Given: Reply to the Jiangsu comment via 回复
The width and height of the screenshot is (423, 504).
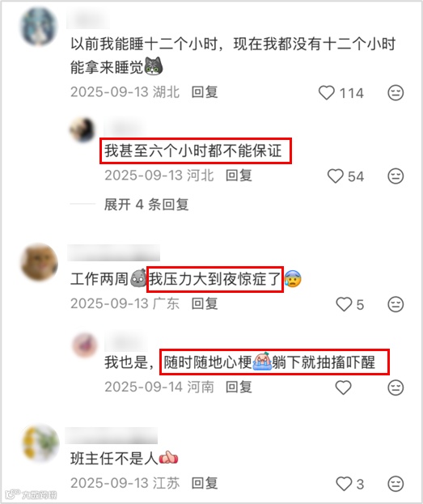Looking at the screenshot, I should [205, 483].
